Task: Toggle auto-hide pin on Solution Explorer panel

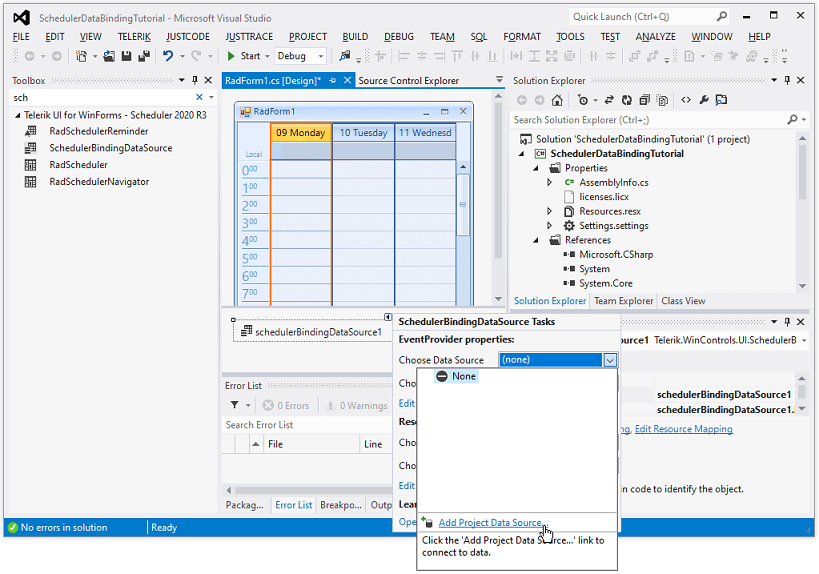Action: tap(787, 80)
